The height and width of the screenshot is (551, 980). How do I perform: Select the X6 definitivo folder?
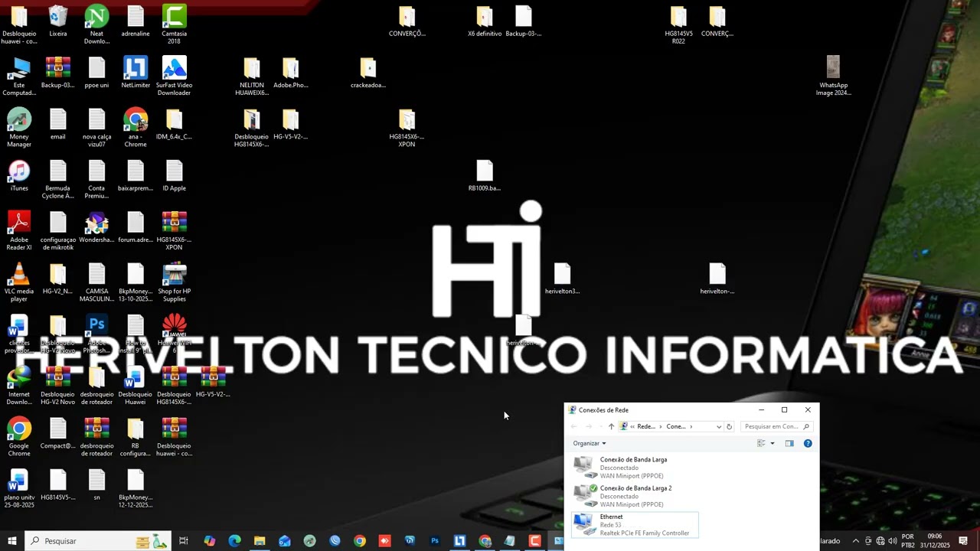point(485,21)
